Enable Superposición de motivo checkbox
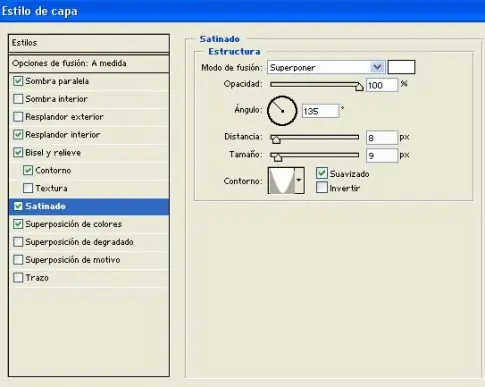 click(x=18, y=260)
